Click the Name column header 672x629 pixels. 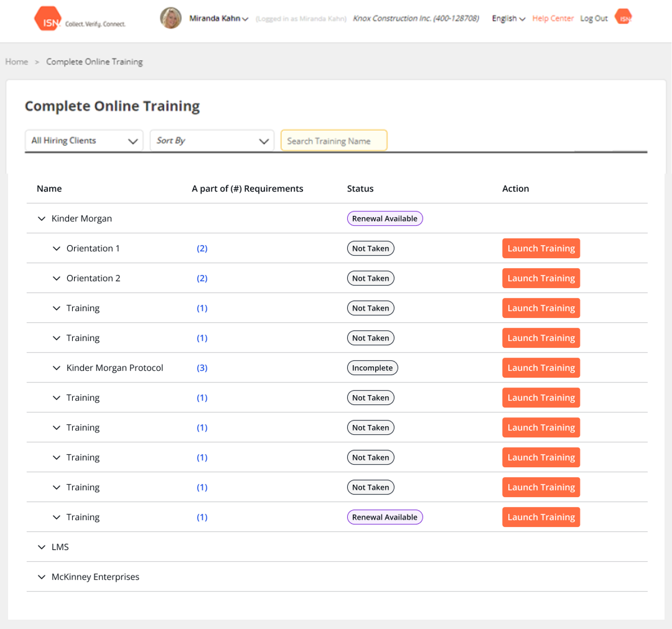pos(49,189)
